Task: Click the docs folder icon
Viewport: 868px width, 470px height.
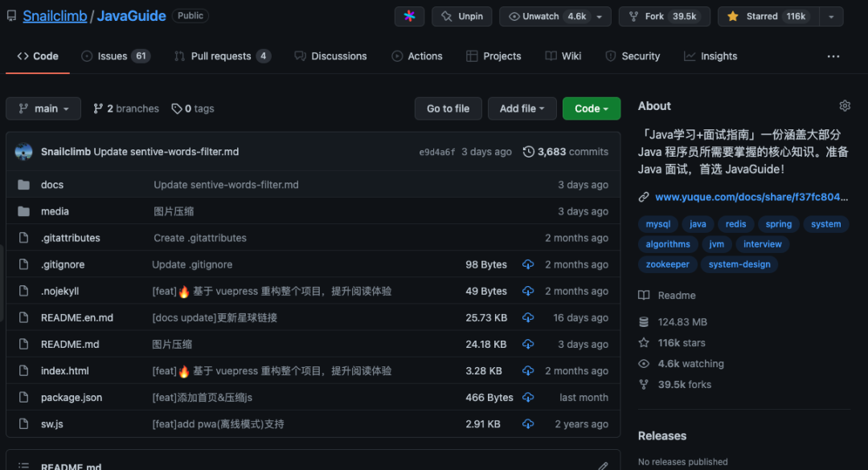Action: point(23,185)
